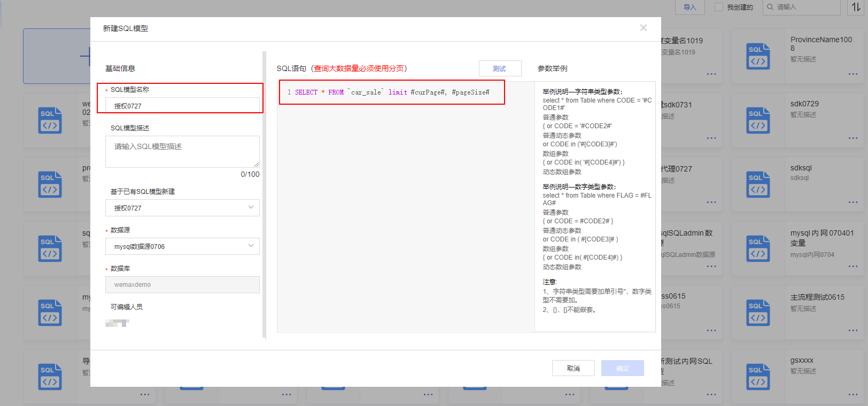
Task: Click into the SQL editor line 1
Action: [392, 92]
